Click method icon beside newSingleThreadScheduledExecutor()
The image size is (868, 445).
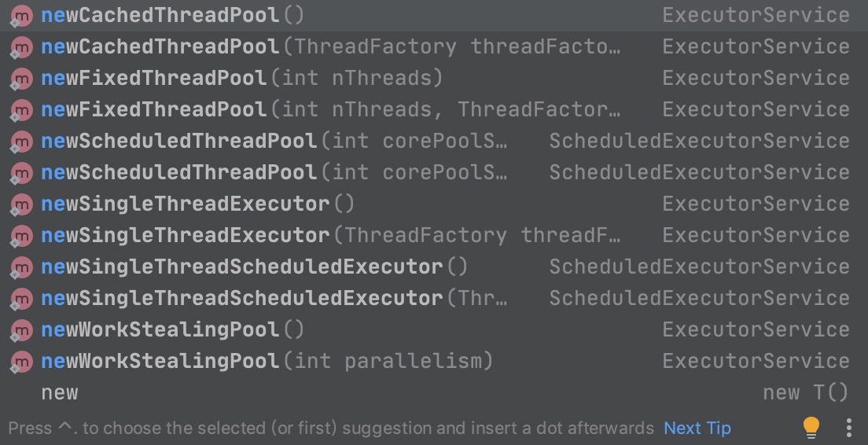pyautogui.click(x=21, y=268)
